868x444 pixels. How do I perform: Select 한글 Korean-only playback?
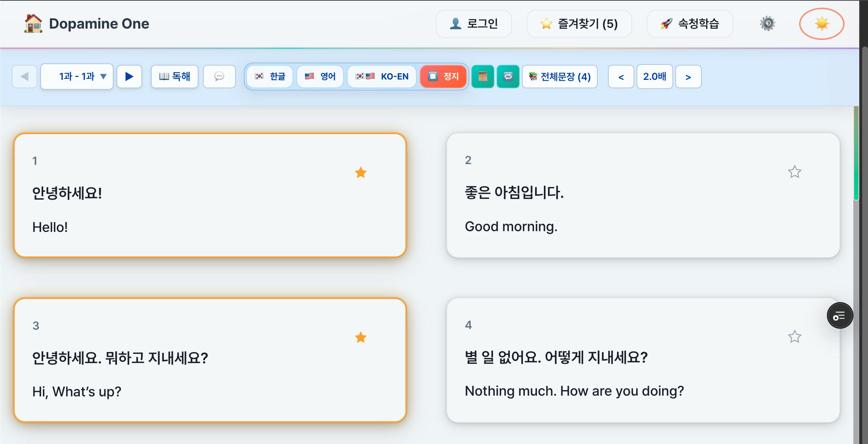270,77
